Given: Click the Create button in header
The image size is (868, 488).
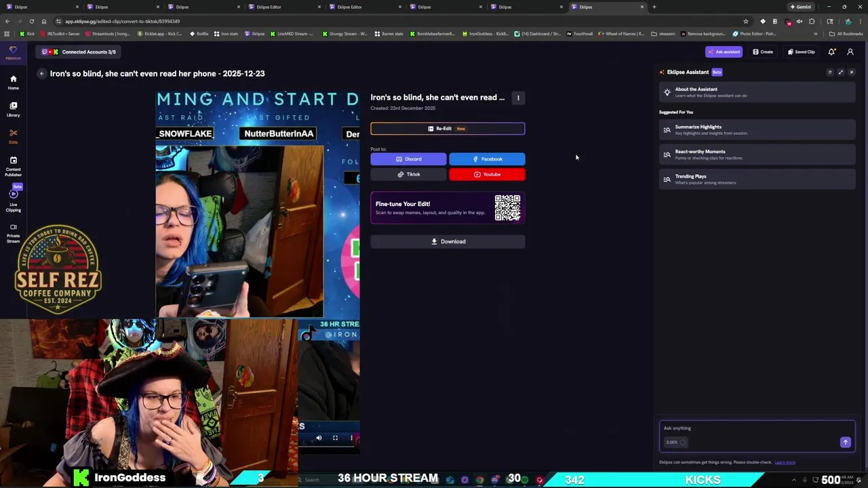Looking at the screenshot, I should (x=763, y=52).
